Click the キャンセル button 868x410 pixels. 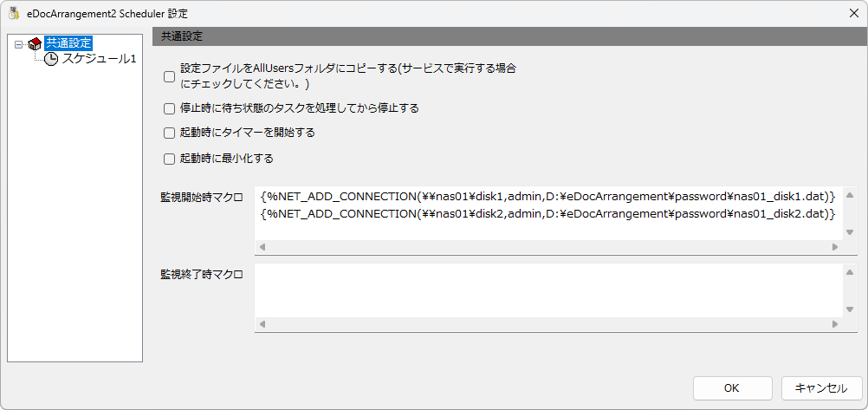(x=821, y=388)
